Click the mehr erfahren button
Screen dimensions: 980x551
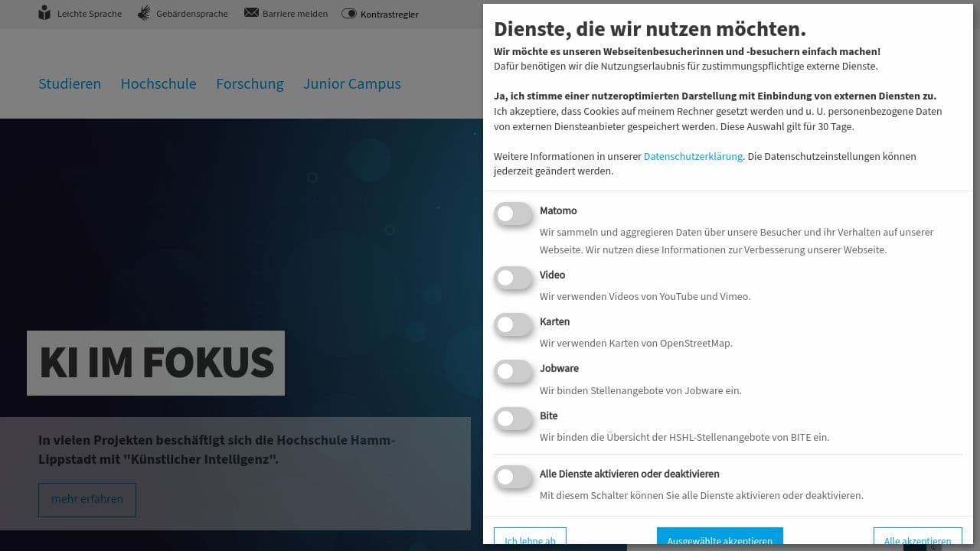click(x=87, y=500)
